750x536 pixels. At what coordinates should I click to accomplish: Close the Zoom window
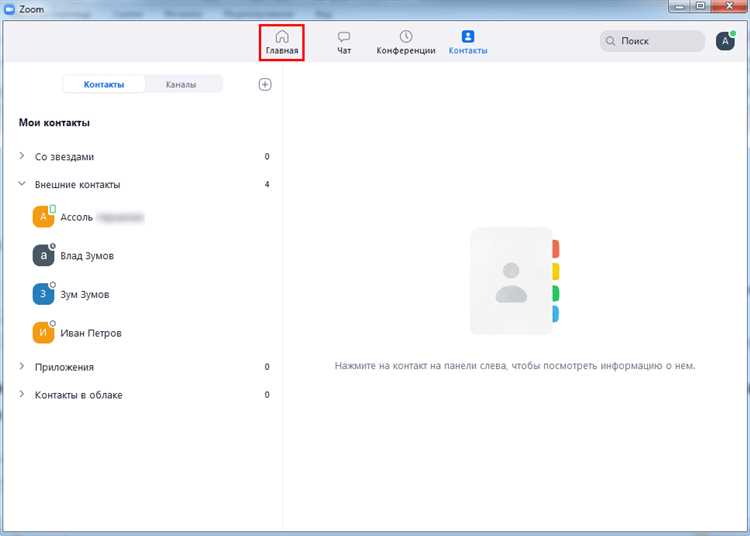729,6
